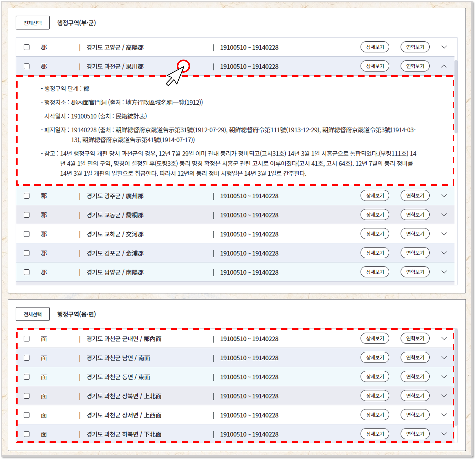The image size is (476, 460).
Task: Expand the 과천군 상서면 row chevron
Action: 444,415
